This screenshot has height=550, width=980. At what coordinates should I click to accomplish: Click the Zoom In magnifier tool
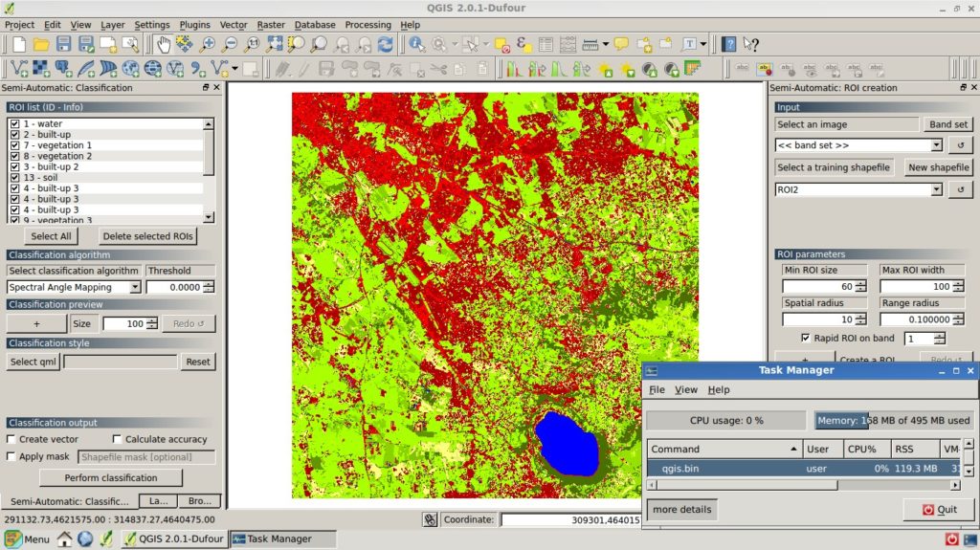pyautogui.click(x=208, y=44)
